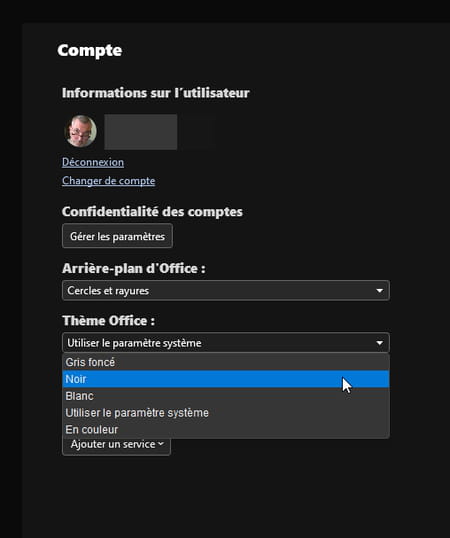This screenshot has height=538, width=450.
Task: Click the Déconnexion link
Action: point(93,162)
